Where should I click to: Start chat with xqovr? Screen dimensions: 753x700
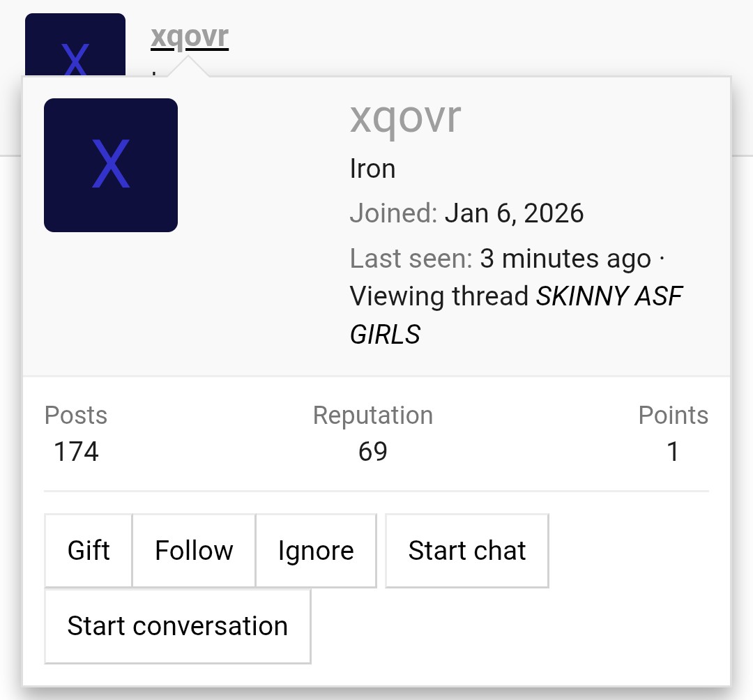point(466,550)
